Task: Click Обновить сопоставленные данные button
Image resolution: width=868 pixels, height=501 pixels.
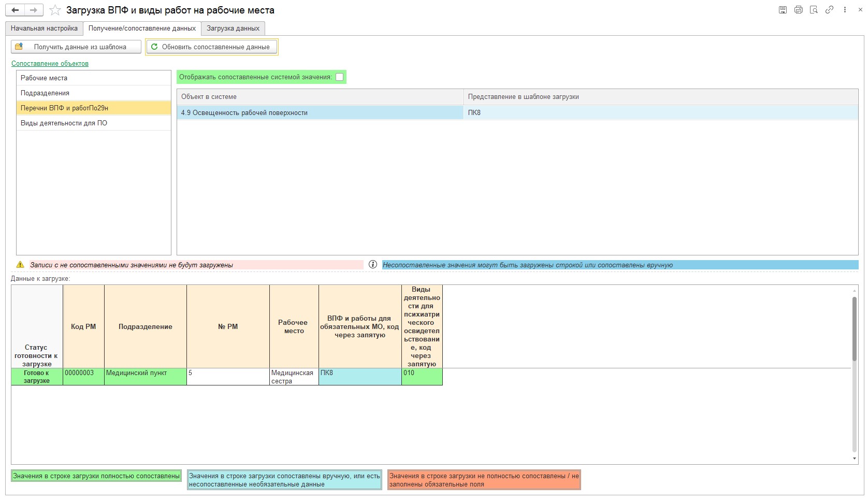Action: 211,47
